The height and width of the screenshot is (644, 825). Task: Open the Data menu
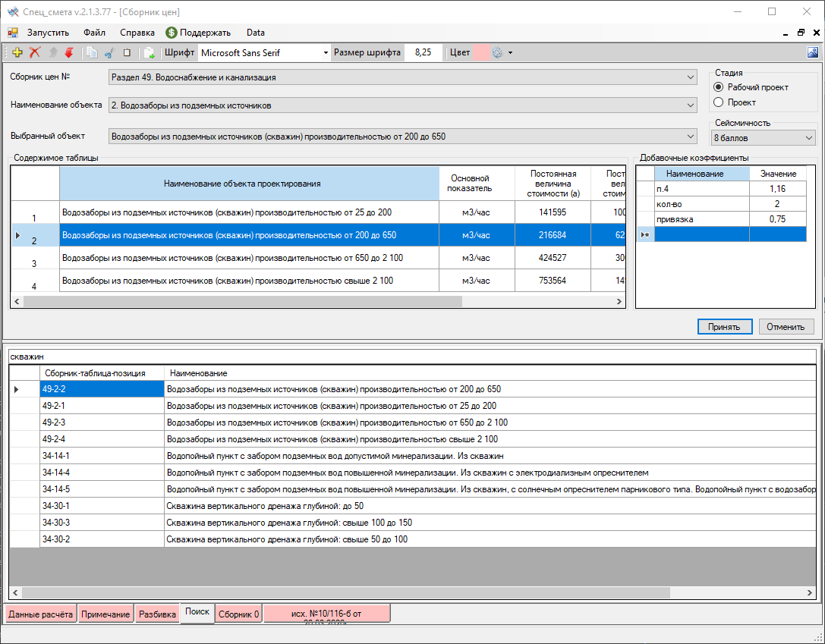click(x=256, y=33)
